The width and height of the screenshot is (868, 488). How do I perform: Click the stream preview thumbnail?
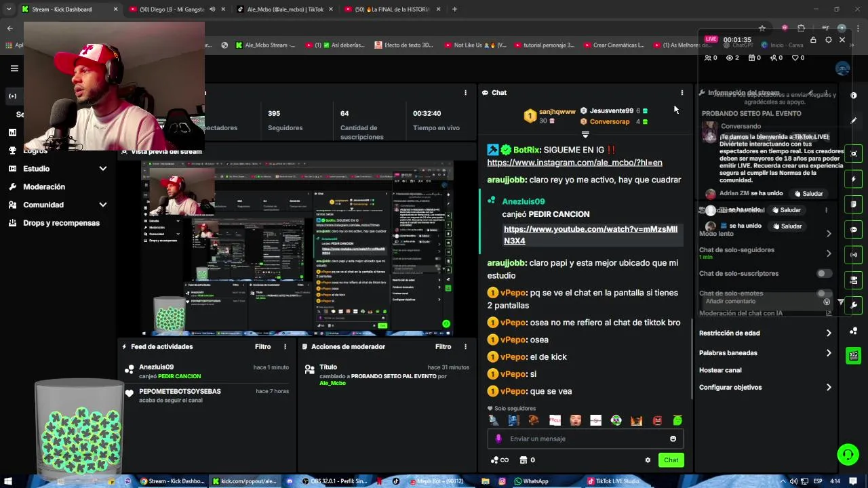(x=297, y=248)
